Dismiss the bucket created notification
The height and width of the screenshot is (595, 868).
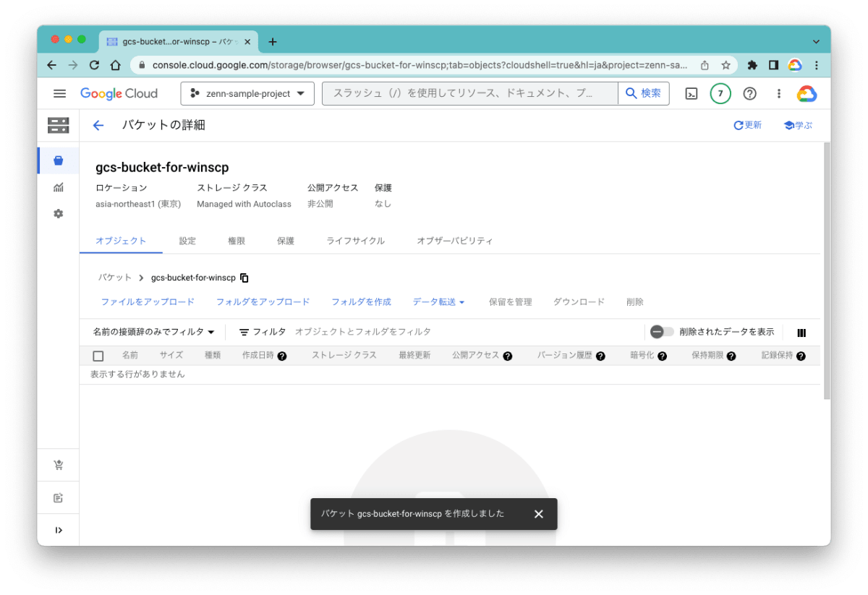pos(538,514)
